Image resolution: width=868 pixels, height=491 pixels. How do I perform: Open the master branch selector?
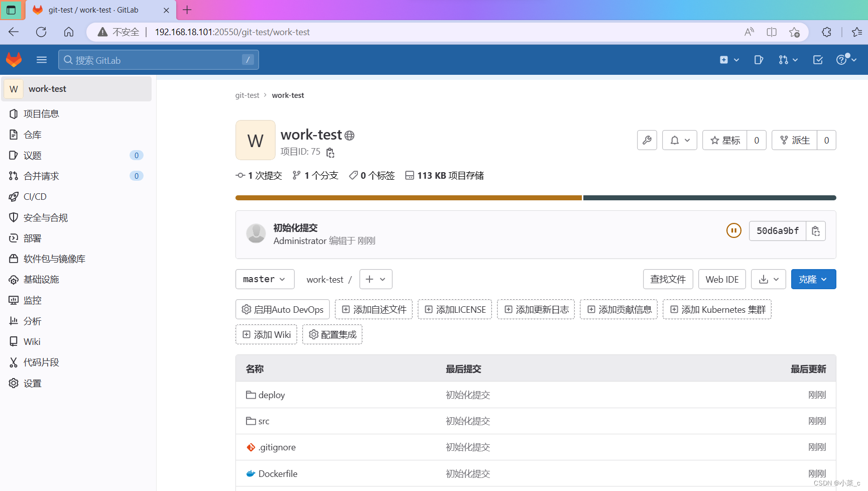coord(265,279)
